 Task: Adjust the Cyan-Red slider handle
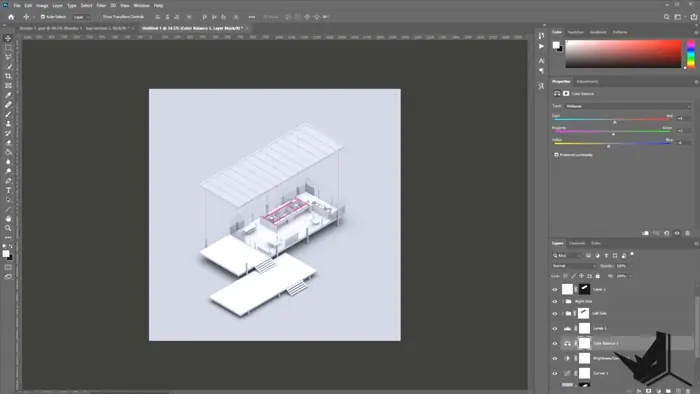click(615, 122)
